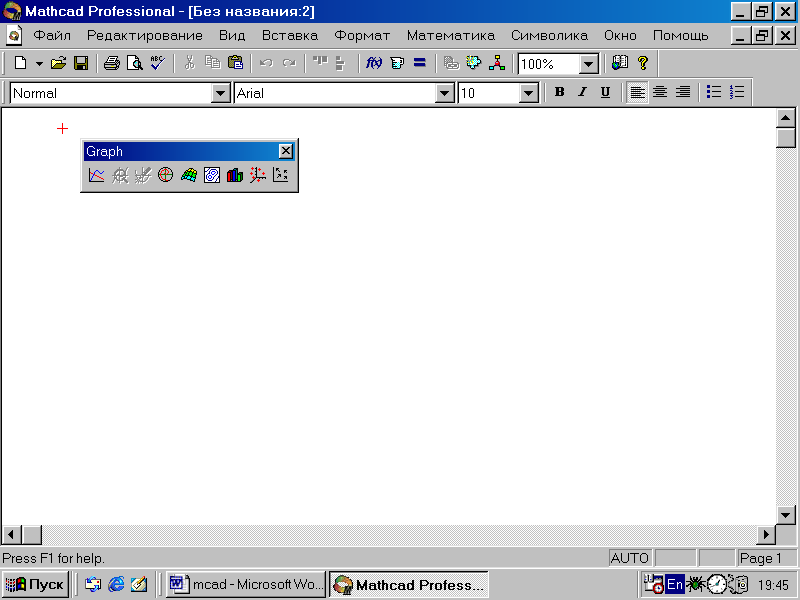The height and width of the screenshot is (600, 800).
Task: Insert Surface Plot from Graph palette
Action: (189, 176)
